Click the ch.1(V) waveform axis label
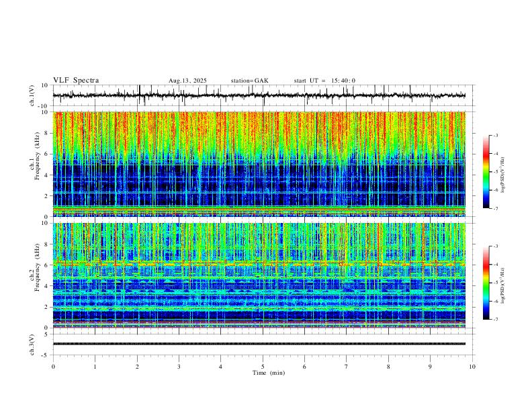 pyautogui.click(x=32, y=95)
